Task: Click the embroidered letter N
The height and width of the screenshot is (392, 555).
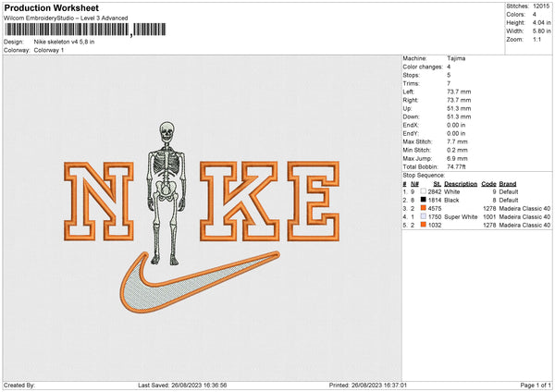Action: (x=99, y=201)
